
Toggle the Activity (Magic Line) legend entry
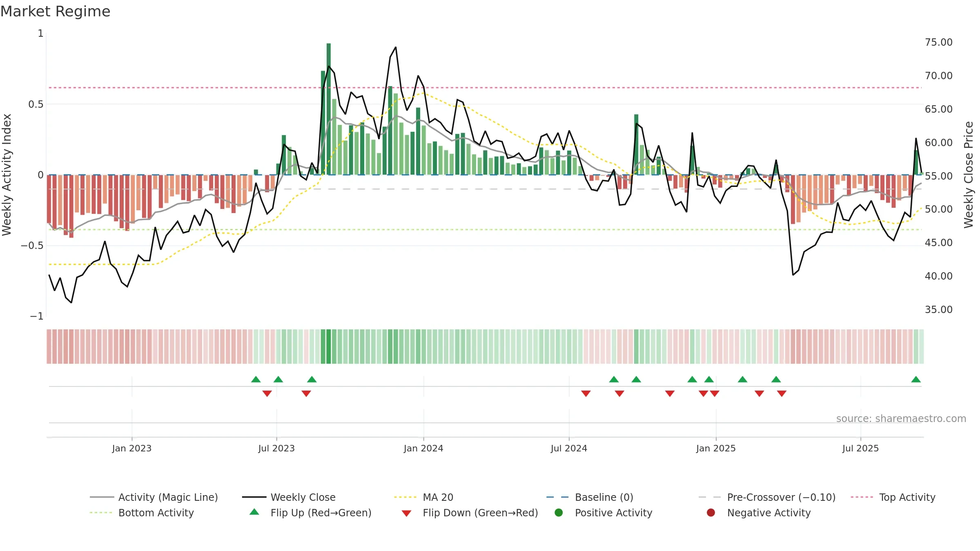tap(154, 497)
